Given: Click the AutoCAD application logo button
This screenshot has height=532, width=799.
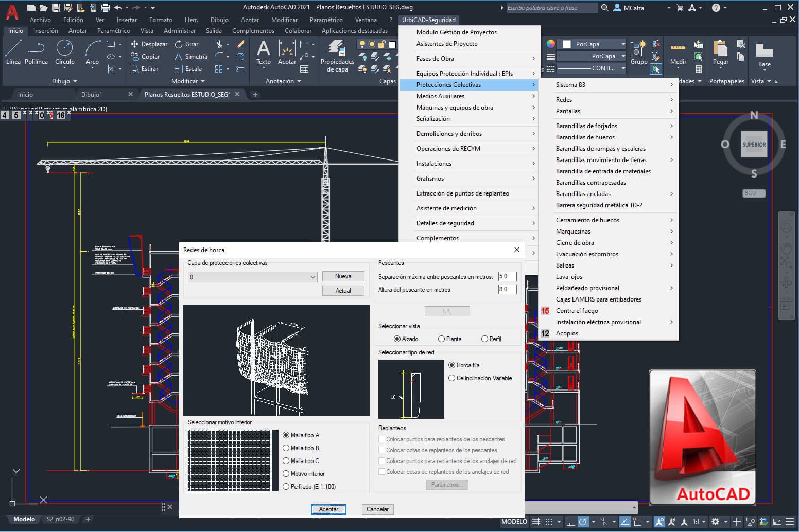Looking at the screenshot, I should pyautogui.click(x=11, y=11).
